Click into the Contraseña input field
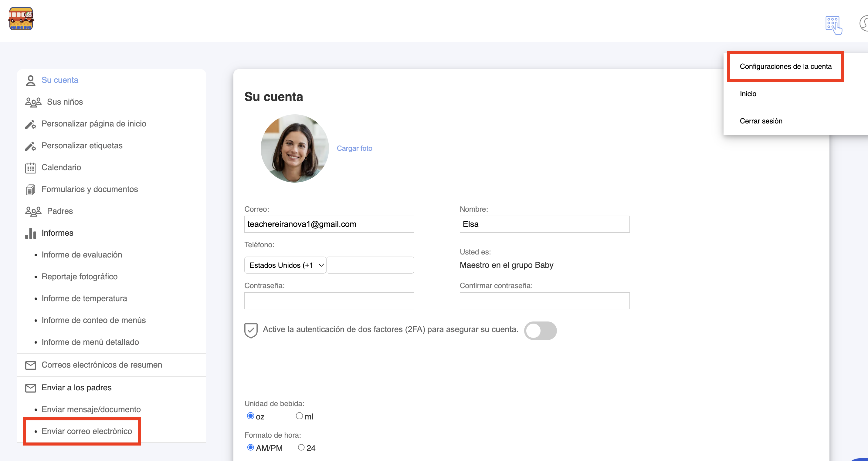868x461 pixels. (x=329, y=301)
